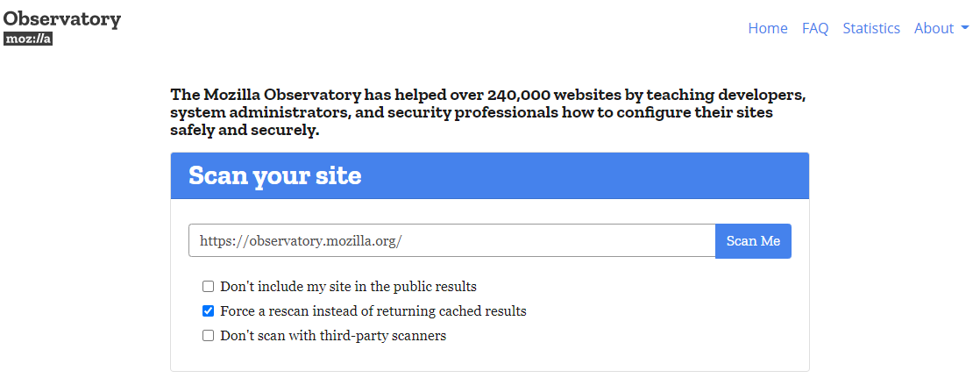Click the moz://a Mozilla logo
The height and width of the screenshot is (385, 980).
28,39
